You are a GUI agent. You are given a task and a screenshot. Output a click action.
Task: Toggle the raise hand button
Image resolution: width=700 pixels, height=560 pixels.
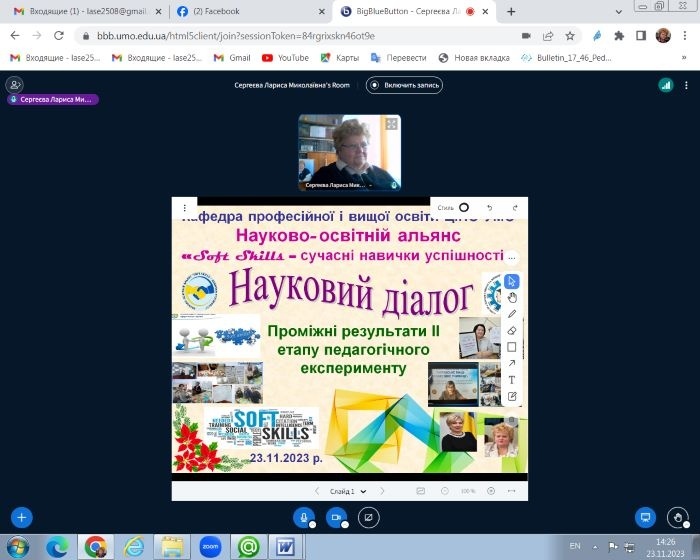pyautogui.click(x=677, y=517)
